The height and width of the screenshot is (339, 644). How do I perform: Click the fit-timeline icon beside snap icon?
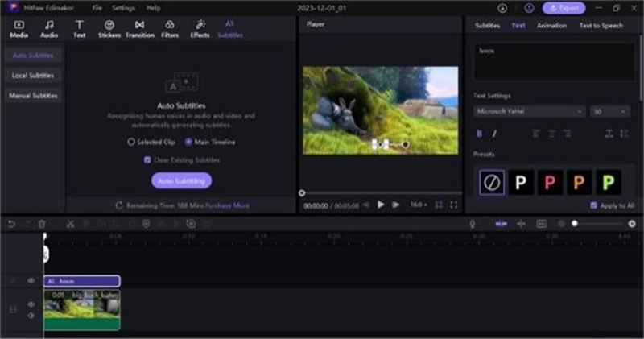point(521,224)
